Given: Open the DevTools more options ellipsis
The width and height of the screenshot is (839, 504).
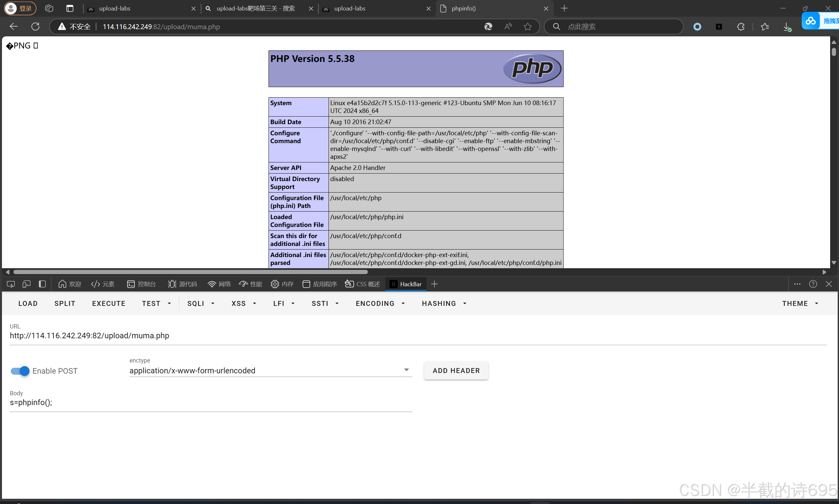Looking at the screenshot, I should tap(797, 284).
